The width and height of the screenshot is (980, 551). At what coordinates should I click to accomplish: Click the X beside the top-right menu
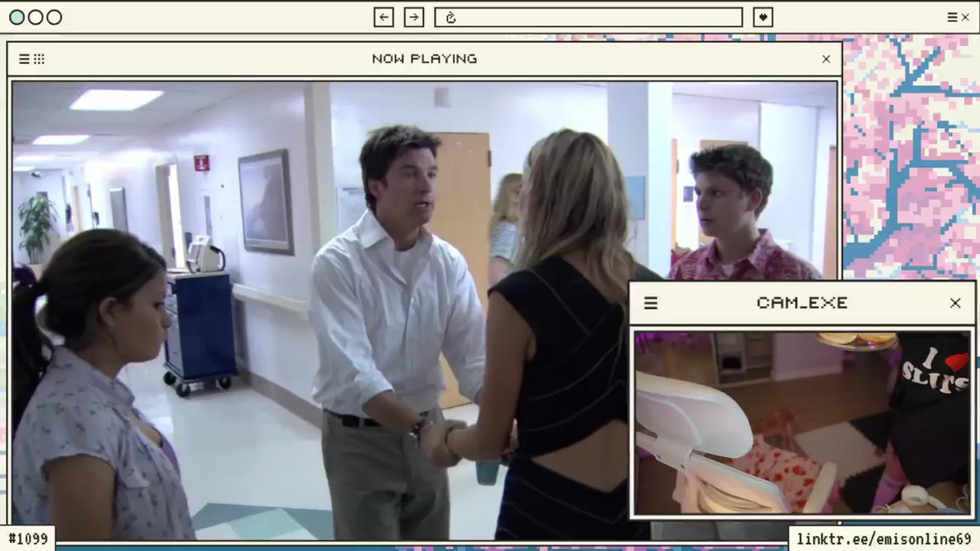(x=965, y=17)
